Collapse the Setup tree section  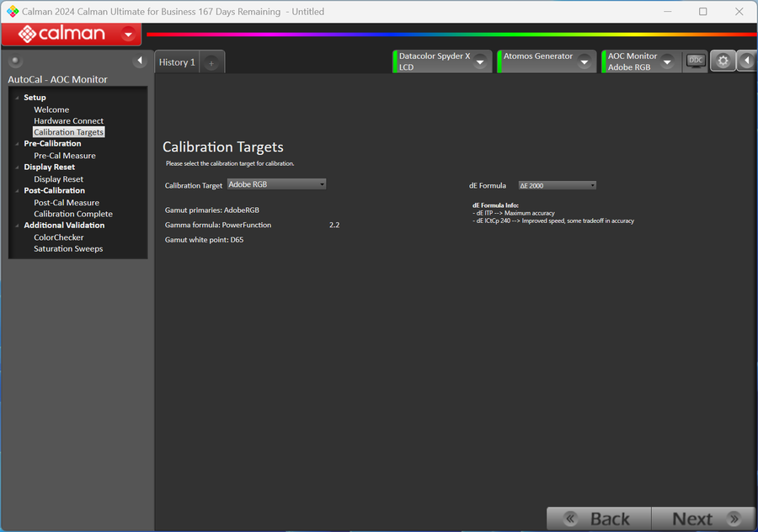coord(18,98)
